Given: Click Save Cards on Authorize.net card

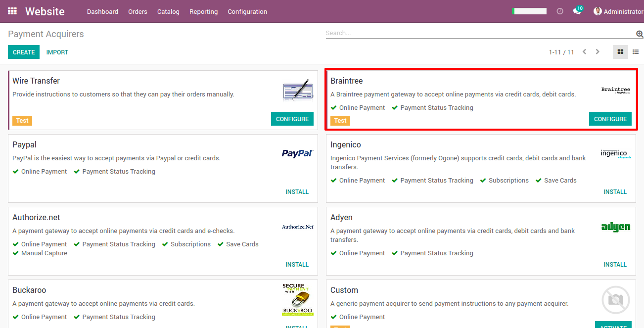Looking at the screenshot, I should pyautogui.click(x=238, y=244).
